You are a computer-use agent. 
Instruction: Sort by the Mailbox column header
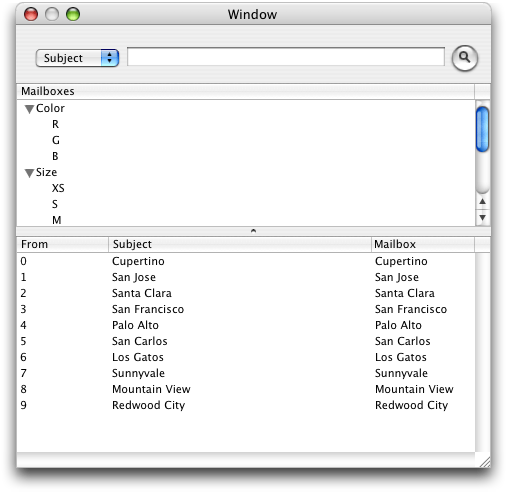(423, 244)
